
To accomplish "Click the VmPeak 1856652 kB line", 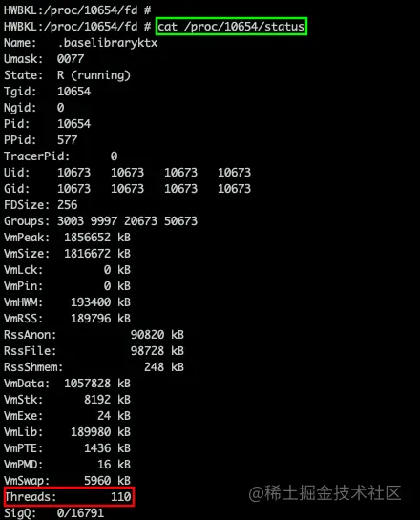I will click(x=67, y=238).
